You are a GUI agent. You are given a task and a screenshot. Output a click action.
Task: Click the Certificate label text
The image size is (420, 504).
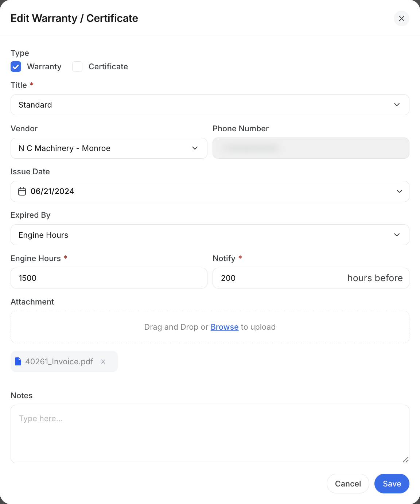coord(108,67)
